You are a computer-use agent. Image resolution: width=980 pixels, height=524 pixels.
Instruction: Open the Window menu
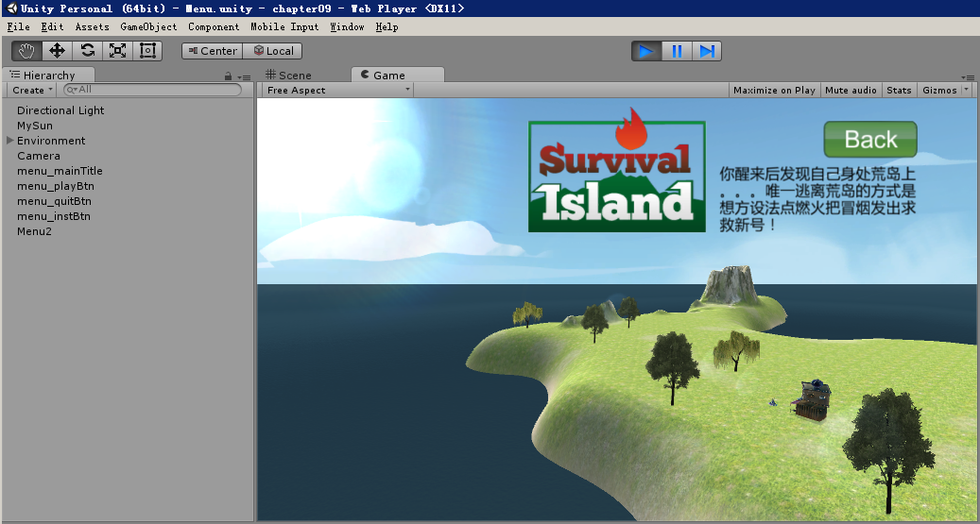[347, 26]
